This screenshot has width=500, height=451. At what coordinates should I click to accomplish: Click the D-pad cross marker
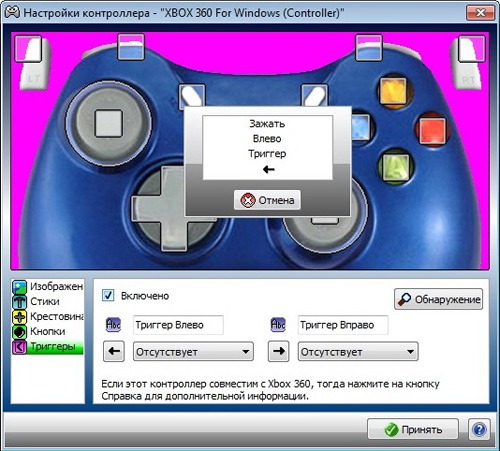[173, 209]
